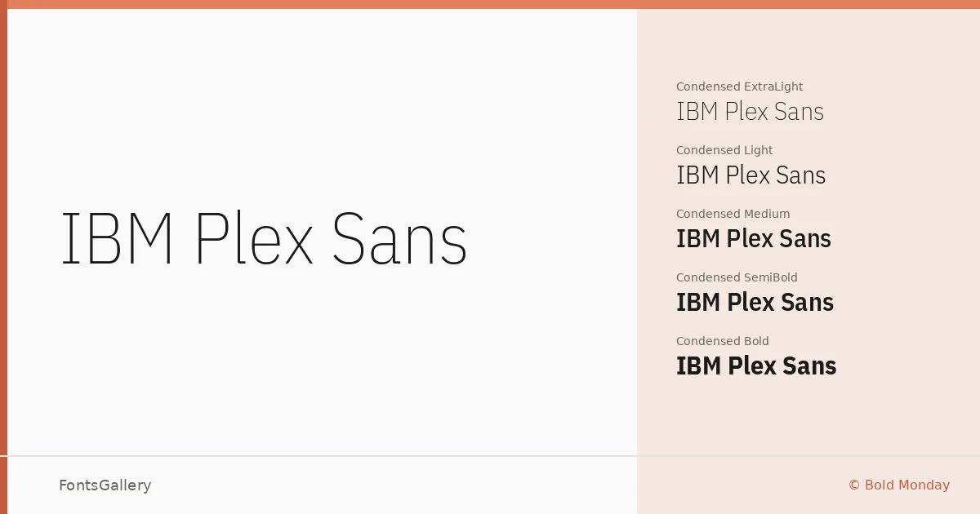The height and width of the screenshot is (514, 980).
Task: Select the Condensed Medium label
Action: point(733,214)
